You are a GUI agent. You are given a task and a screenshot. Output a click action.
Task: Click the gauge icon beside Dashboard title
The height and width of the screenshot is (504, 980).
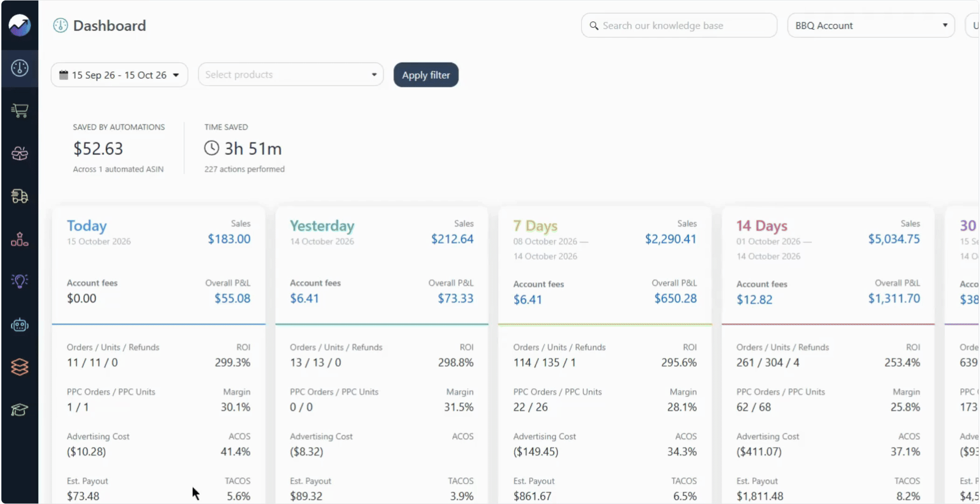point(60,25)
